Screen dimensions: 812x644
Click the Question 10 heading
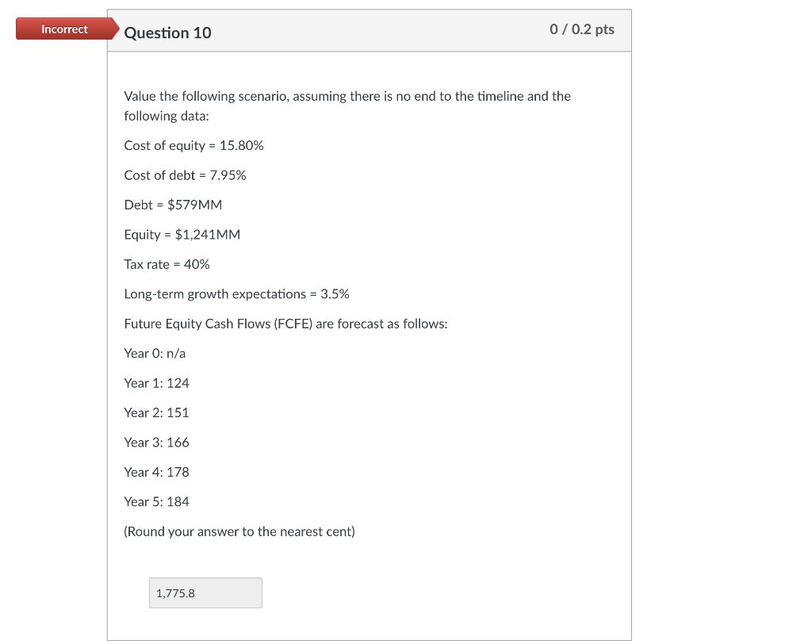167,33
